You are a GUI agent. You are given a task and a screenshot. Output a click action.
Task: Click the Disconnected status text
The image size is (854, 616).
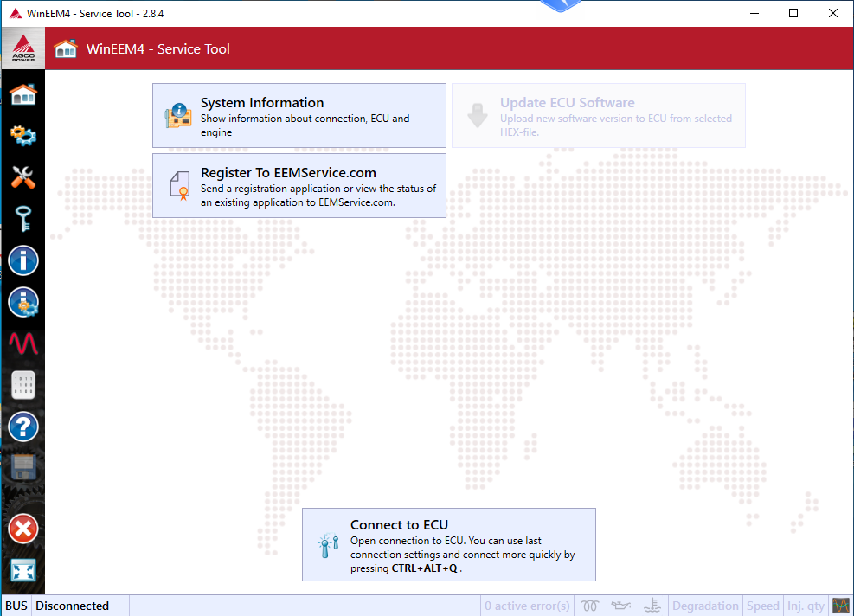[73, 606]
